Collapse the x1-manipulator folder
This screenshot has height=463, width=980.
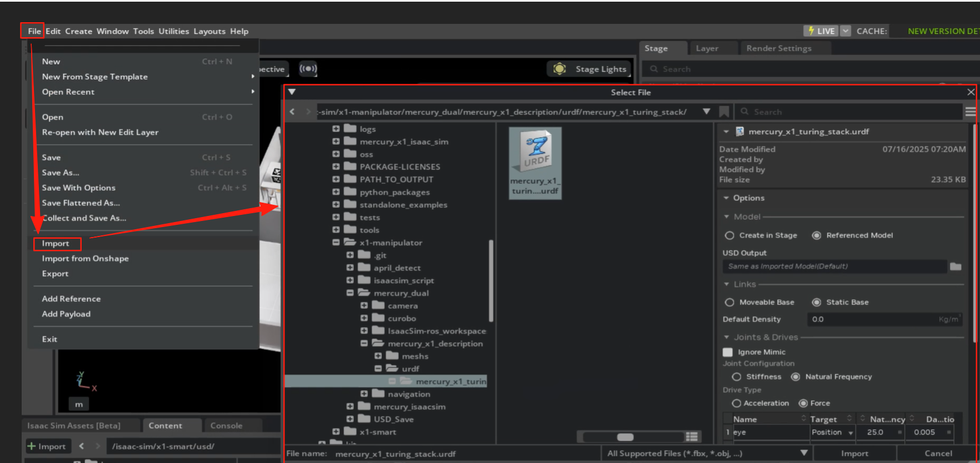click(x=336, y=243)
